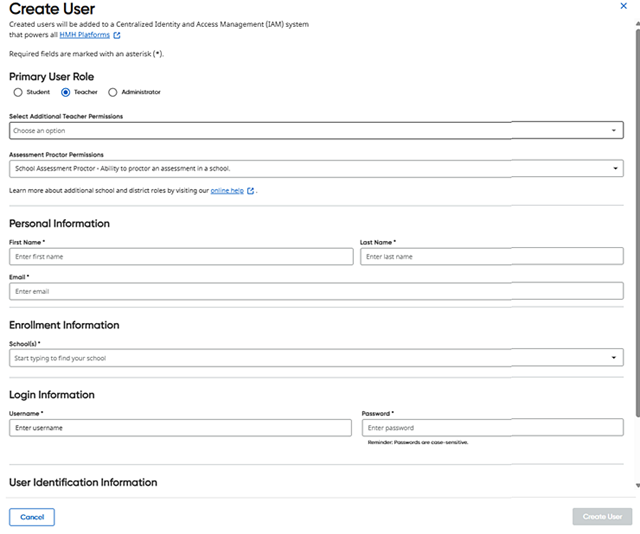Focus the First Name input field
The height and width of the screenshot is (534, 640).
[181, 257]
